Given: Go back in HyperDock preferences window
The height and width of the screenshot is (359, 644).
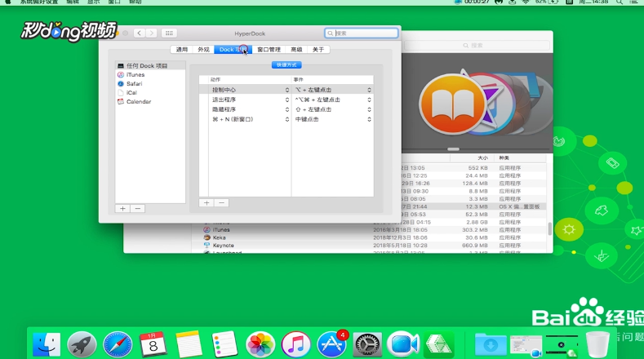Looking at the screenshot, I should pos(140,33).
